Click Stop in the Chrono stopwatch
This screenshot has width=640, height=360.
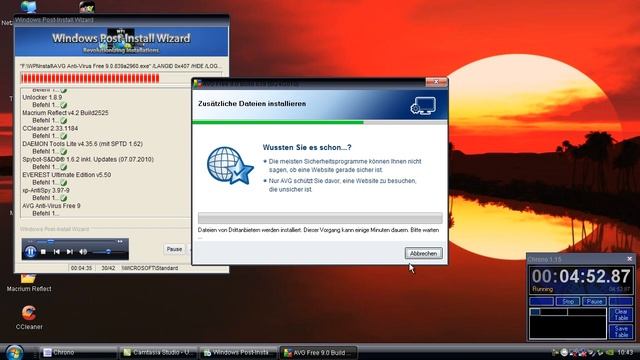coord(568,302)
